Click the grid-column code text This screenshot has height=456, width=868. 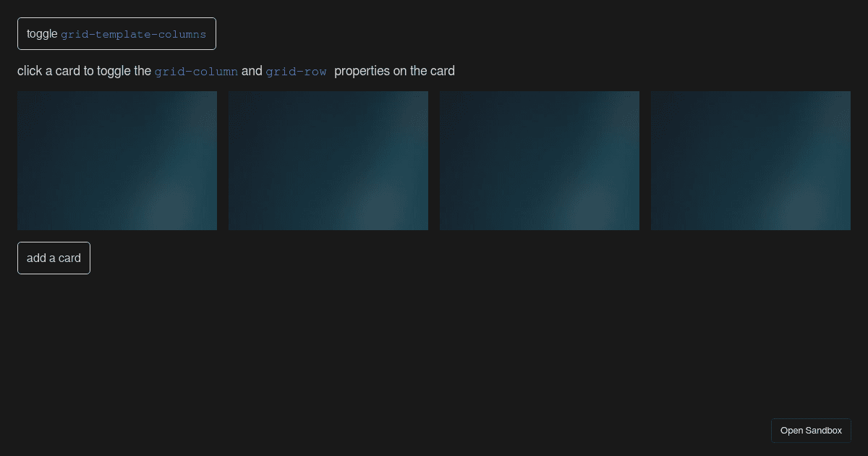coord(196,72)
